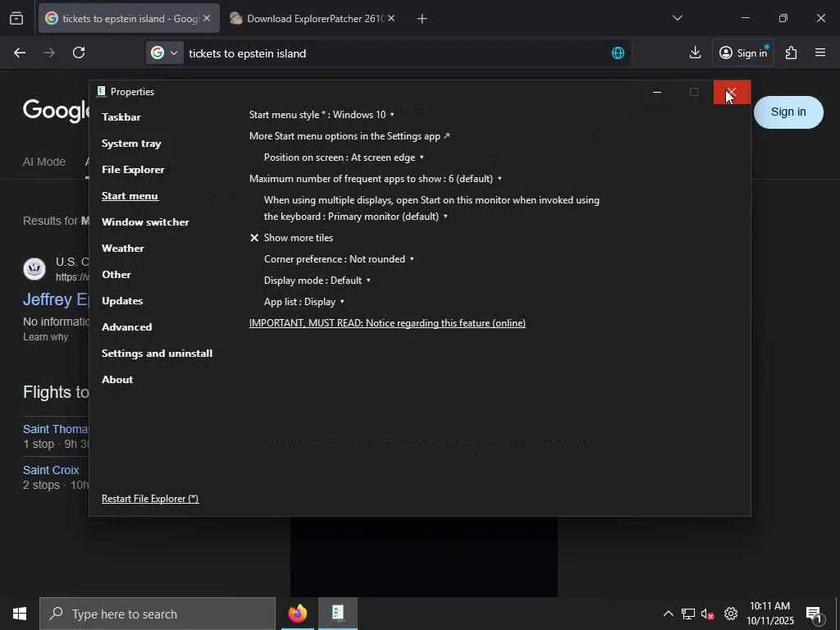Go back in Firefox
The width and height of the screenshot is (840, 630).
(20, 52)
